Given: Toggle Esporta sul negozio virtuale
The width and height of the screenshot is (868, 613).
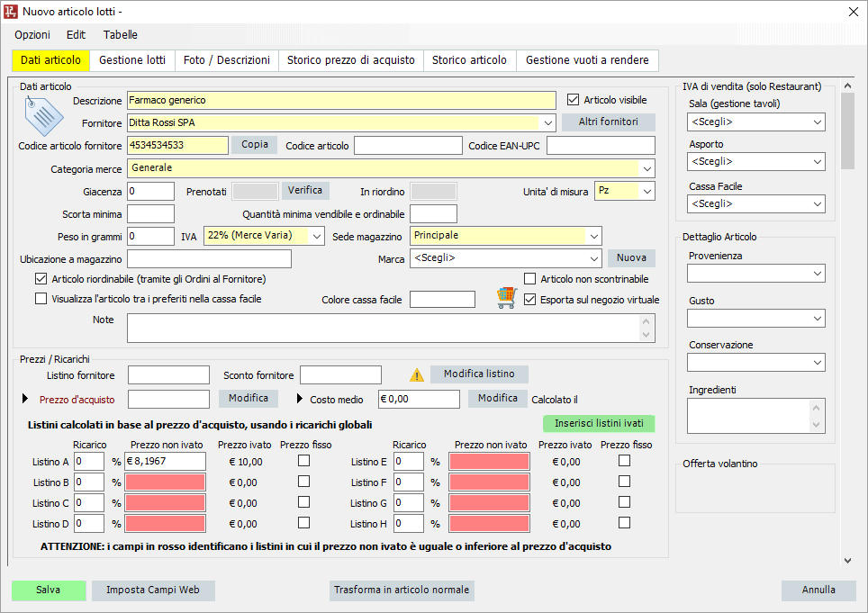Looking at the screenshot, I should (529, 300).
